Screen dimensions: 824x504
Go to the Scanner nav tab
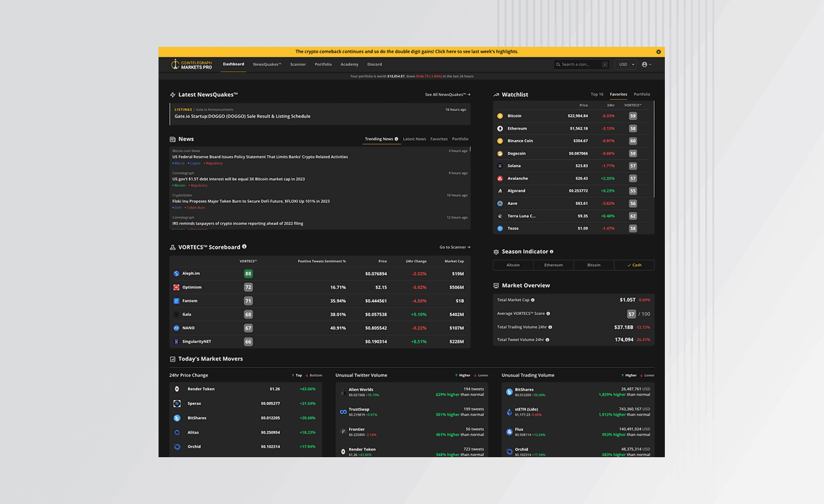coord(298,64)
